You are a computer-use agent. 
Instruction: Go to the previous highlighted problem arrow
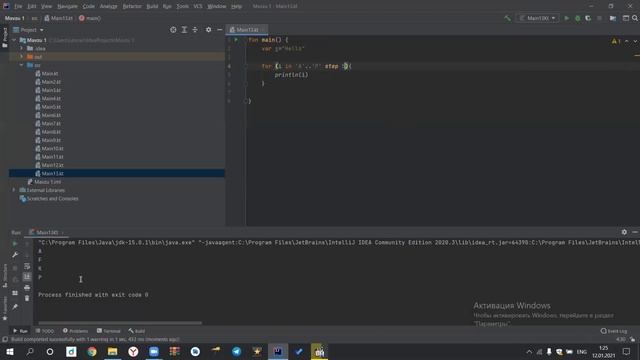point(627,41)
